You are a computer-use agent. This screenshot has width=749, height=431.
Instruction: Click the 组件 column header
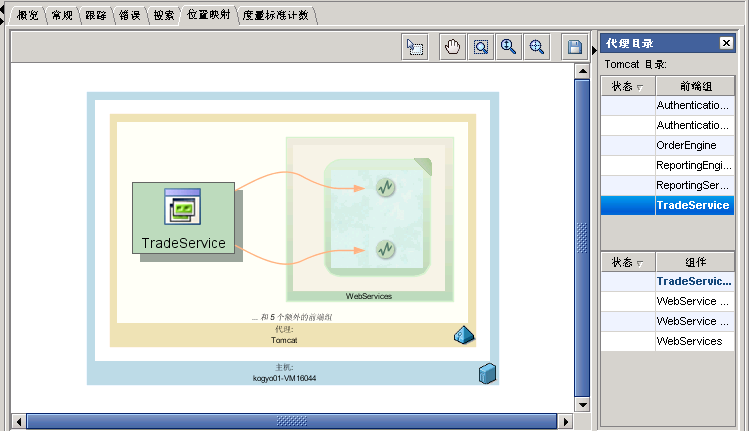pos(696,262)
